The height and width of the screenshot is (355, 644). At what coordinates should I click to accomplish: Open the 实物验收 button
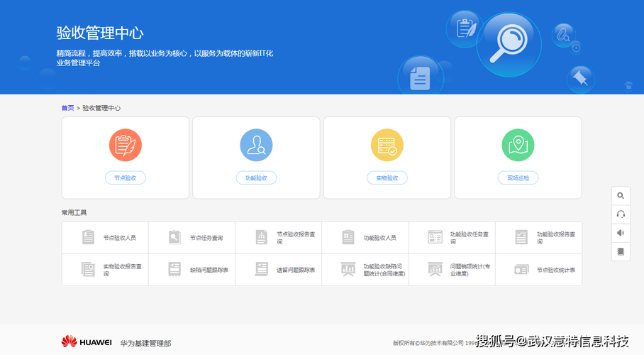pyautogui.click(x=387, y=177)
